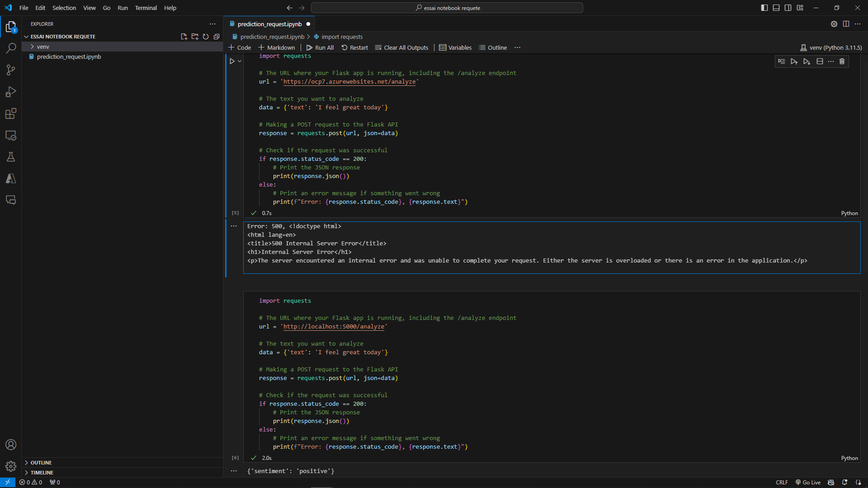Add a new Code cell
The height and width of the screenshot is (488, 868).
coord(240,47)
